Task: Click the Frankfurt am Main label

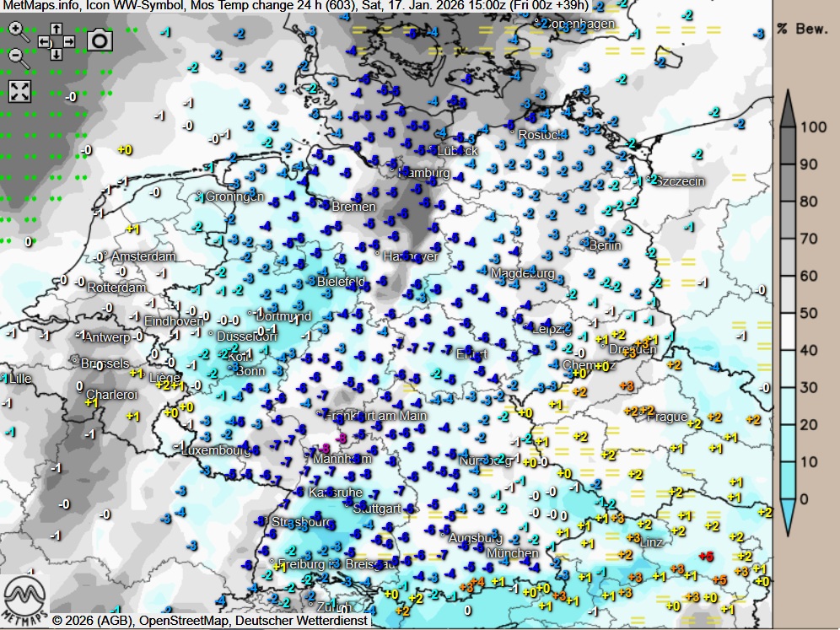Action: click(x=375, y=415)
